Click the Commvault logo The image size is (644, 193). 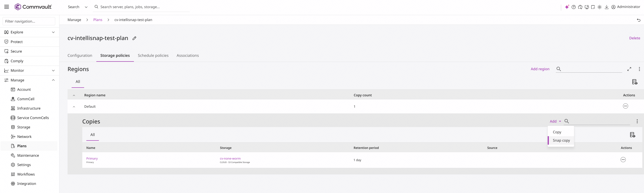tap(33, 7)
